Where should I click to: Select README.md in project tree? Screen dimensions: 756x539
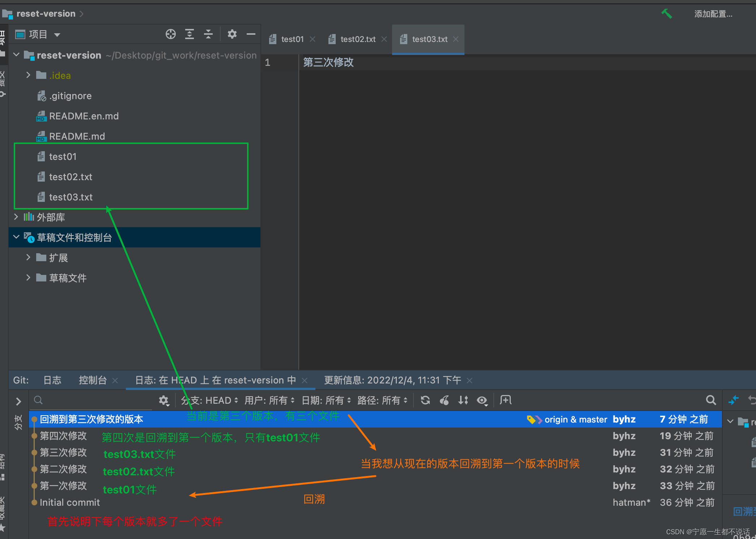(77, 136)
